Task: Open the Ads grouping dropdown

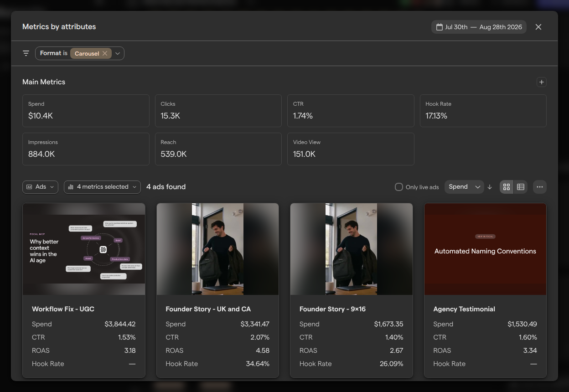Action: tap(41, 187)
